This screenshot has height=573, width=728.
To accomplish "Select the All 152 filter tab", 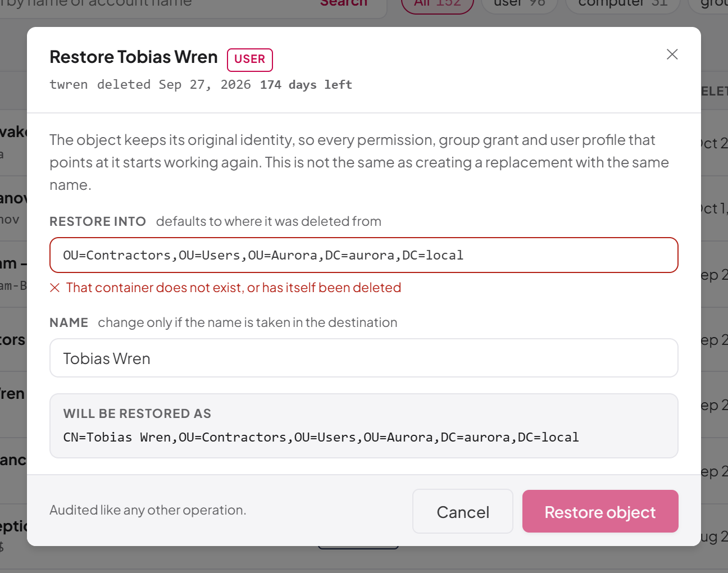I will pyautogui.click(x=438, y=4).
